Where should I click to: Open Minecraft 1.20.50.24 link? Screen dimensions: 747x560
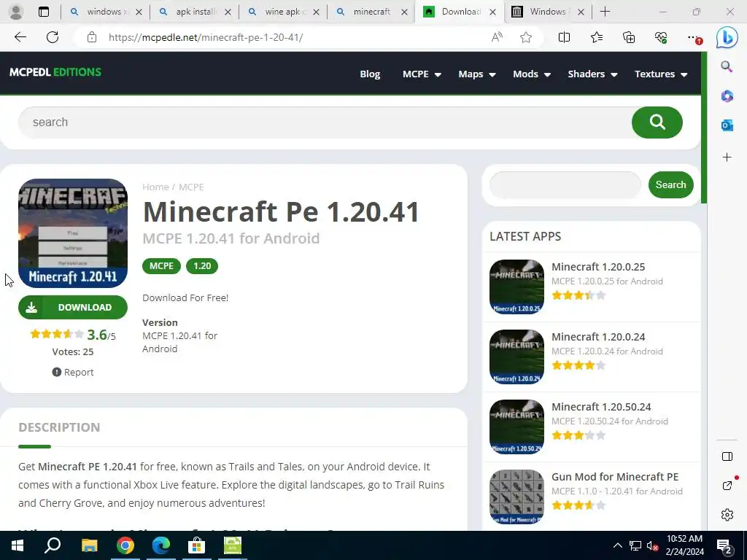pyautogui.click(x=601, y=407)
